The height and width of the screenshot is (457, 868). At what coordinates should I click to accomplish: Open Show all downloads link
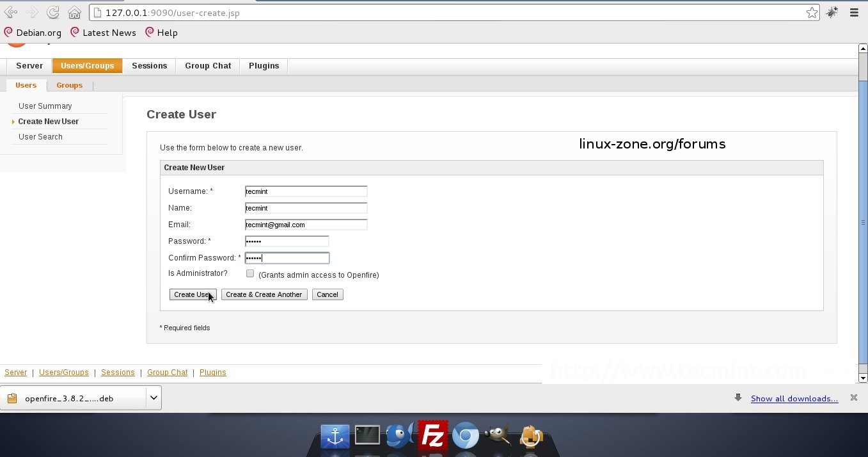coord(794,398)
